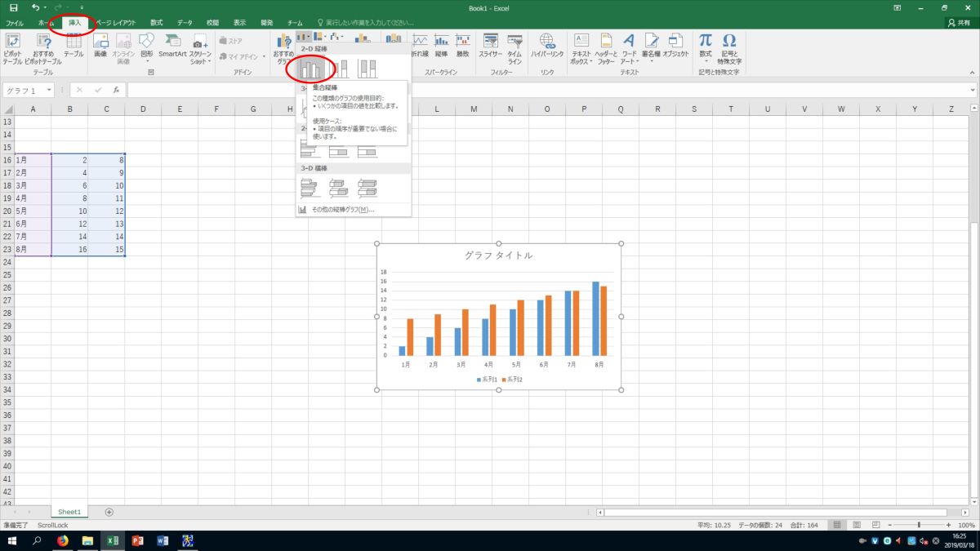Screen dimensions: 980x551
Task: Click zoom in plus button
Action: (x=948, y=525)
